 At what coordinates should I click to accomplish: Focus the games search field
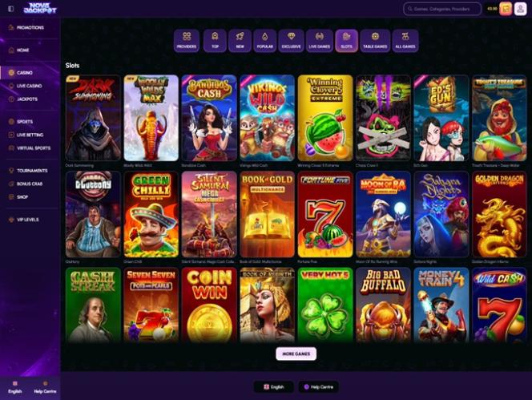pyautogui.click(x=442, y=9)
